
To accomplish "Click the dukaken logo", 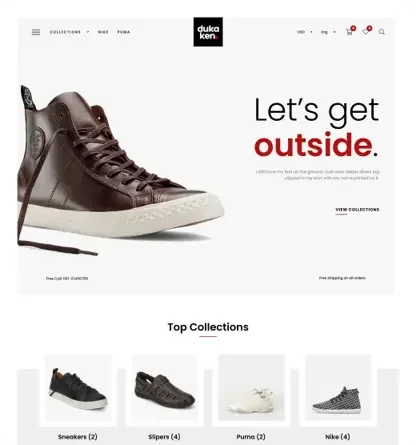I will click(x=208, y=32).
